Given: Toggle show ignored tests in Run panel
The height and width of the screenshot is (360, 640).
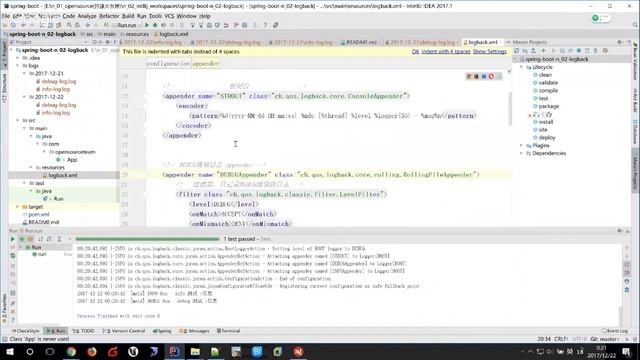Looking at the screenshot, I should click(x=30, y=239).
